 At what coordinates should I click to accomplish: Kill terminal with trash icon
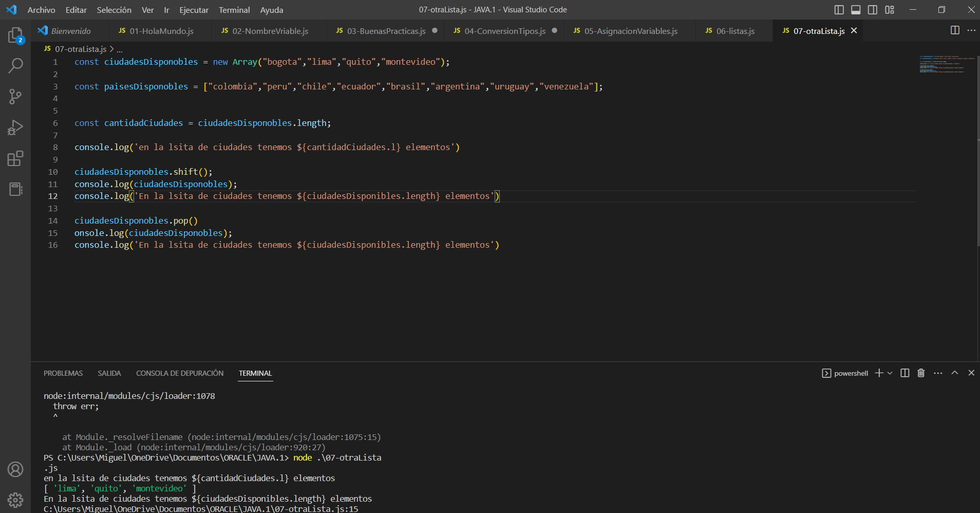point(921,373)
